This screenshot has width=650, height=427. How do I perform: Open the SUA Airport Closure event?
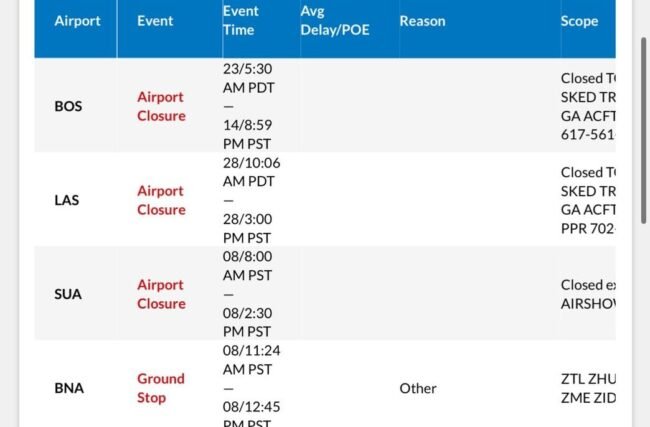click(x=161, y=294)
